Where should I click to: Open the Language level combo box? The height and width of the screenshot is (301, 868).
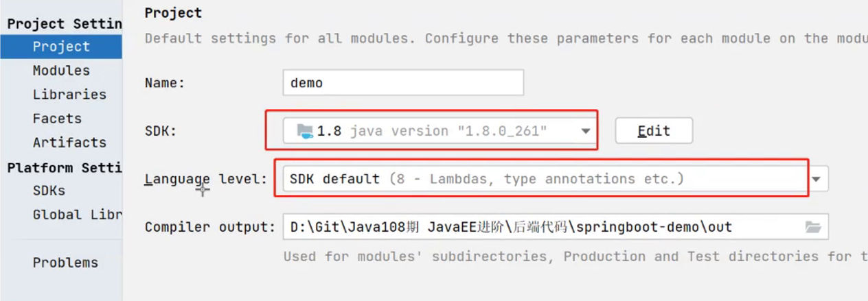[556, 179]
